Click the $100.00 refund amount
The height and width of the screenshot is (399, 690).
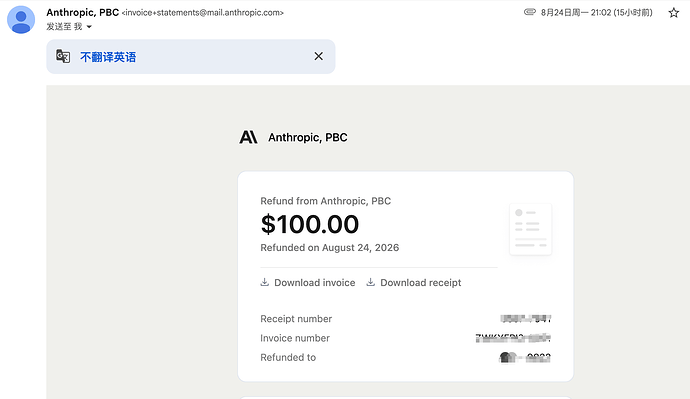click(310, 224)
